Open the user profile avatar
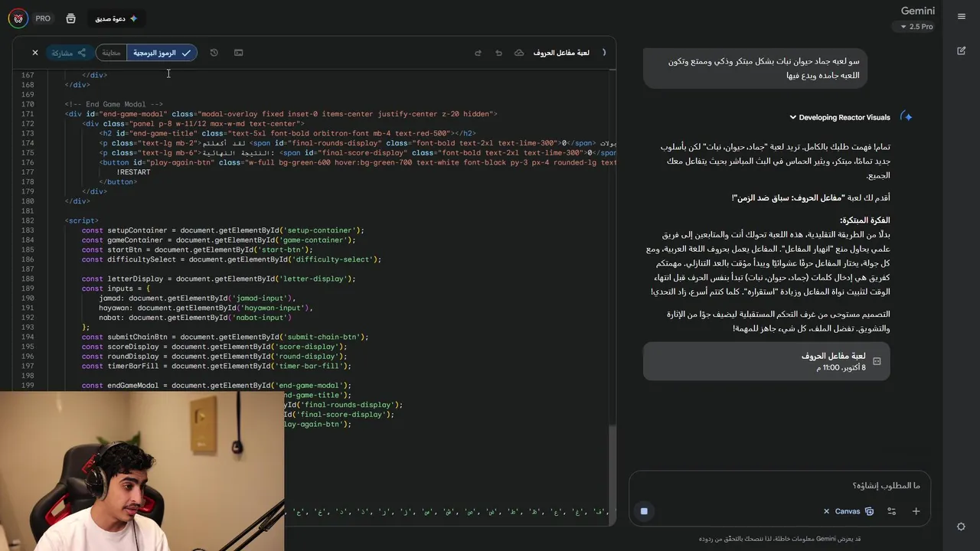 (x=18, y=18)
